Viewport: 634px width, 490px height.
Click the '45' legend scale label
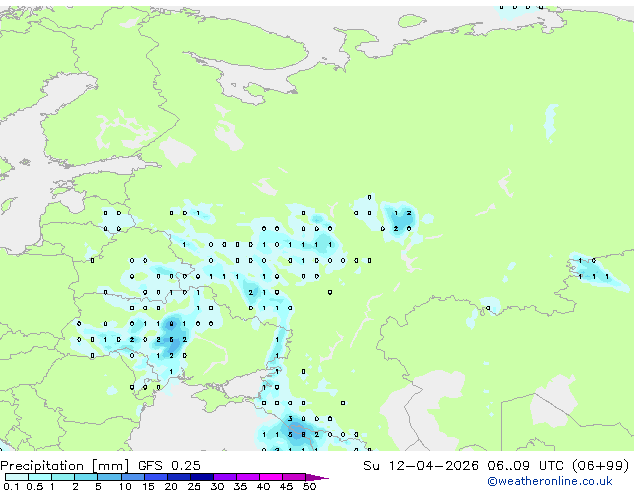pyautogui.click(x=286, y=486)
